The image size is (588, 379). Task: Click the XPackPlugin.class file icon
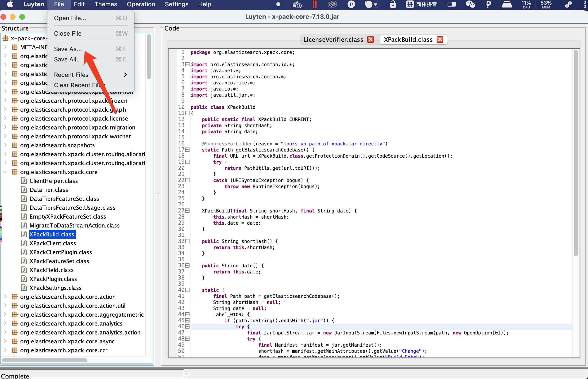(x=24, y=279)
